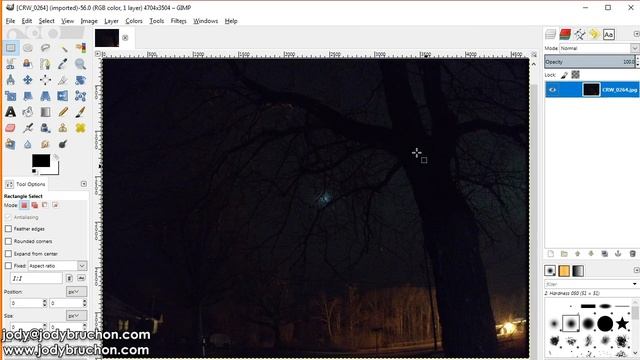Select the Text tool
Image resolution: width=640 pixels, height=360 pixels.
[x=11, y=112]
